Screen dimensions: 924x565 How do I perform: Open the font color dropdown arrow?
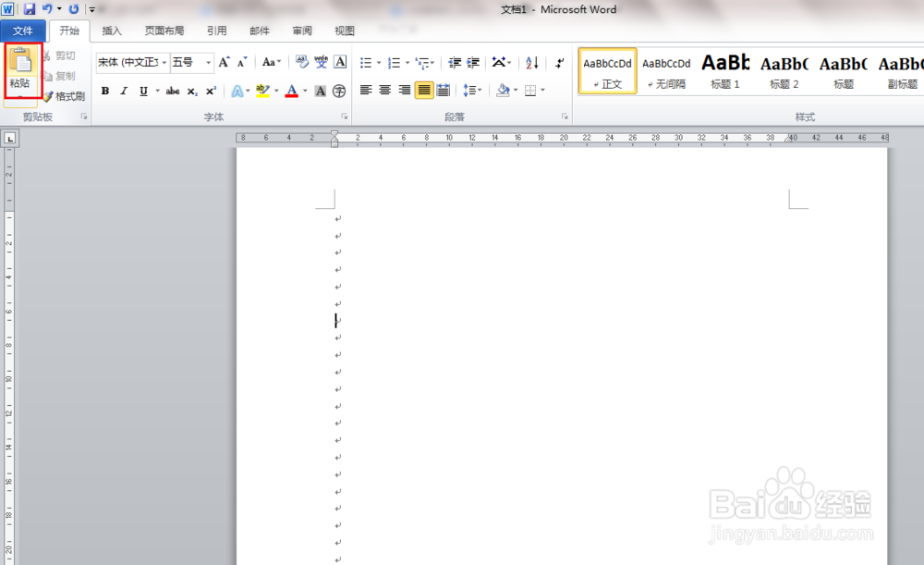(305, 91)
